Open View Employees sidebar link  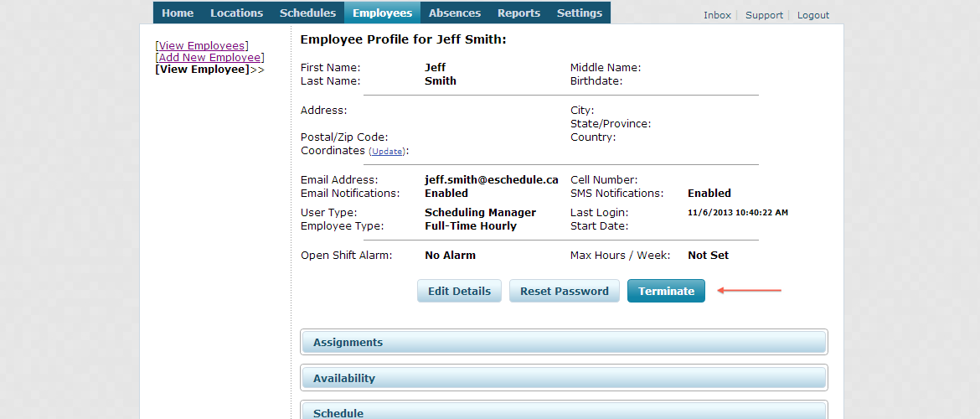point(202,45)
